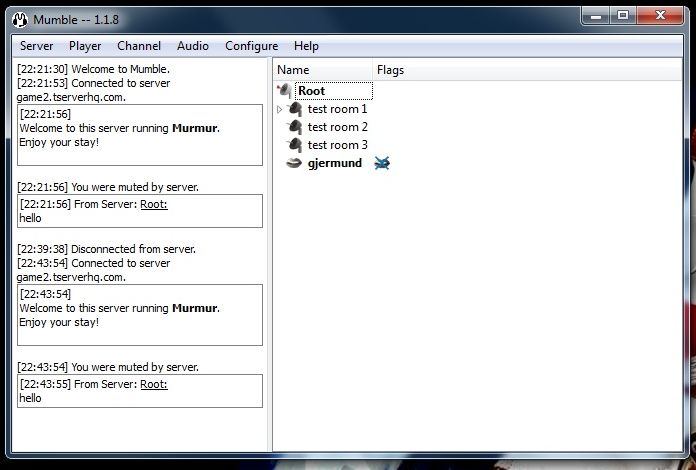Maximize the Mumble window
Image resolution: width=696 pixels, height=470 pixels.
pos(623,16)
